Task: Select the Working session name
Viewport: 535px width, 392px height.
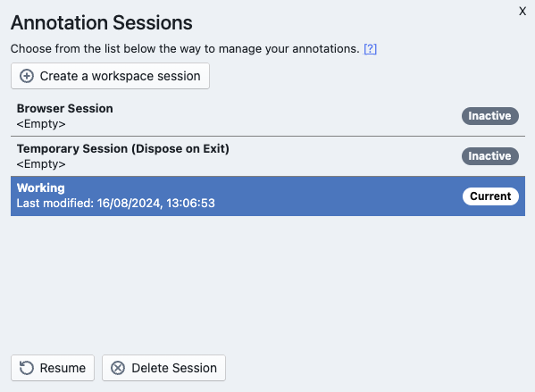Action: tap(41, 188)
